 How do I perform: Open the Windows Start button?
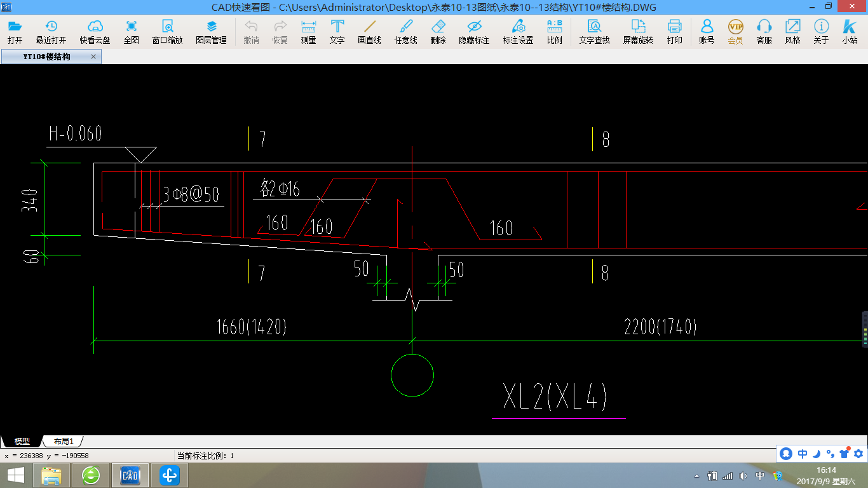tap(15, 475)
